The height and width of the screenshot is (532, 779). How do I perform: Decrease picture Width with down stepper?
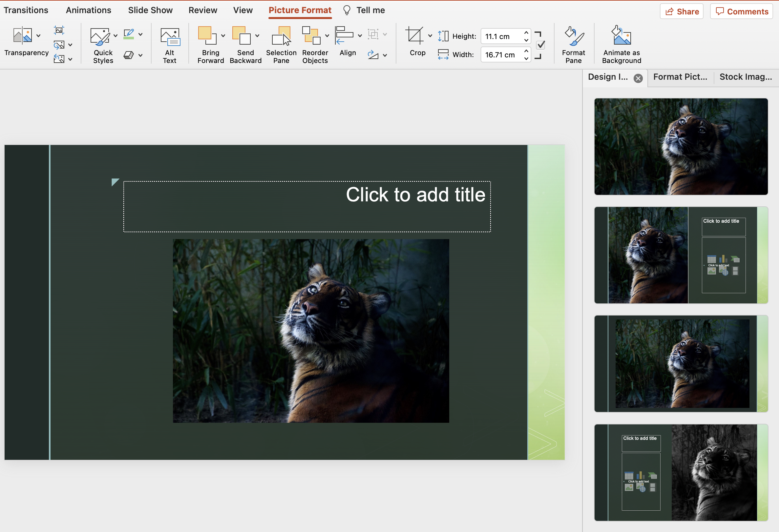[527, 59]
